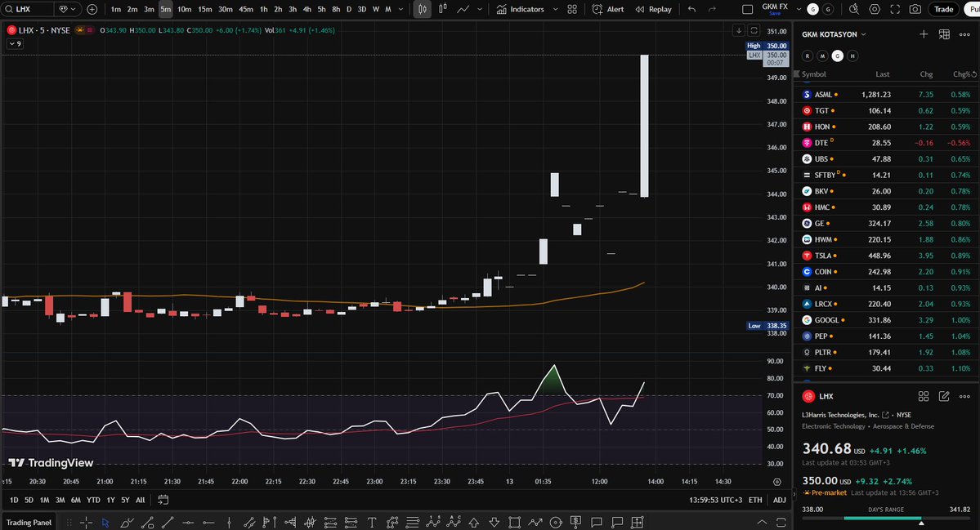This screenshot has width=980, height=530.
Task: Open LHX details grid icon in info panel
Action: (923, 396)
